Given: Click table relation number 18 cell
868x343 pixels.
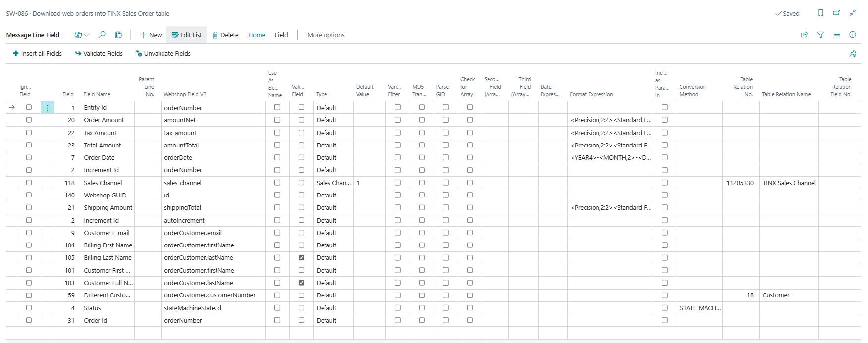Looking at the screenshot, I should click(x=741, y=295).
